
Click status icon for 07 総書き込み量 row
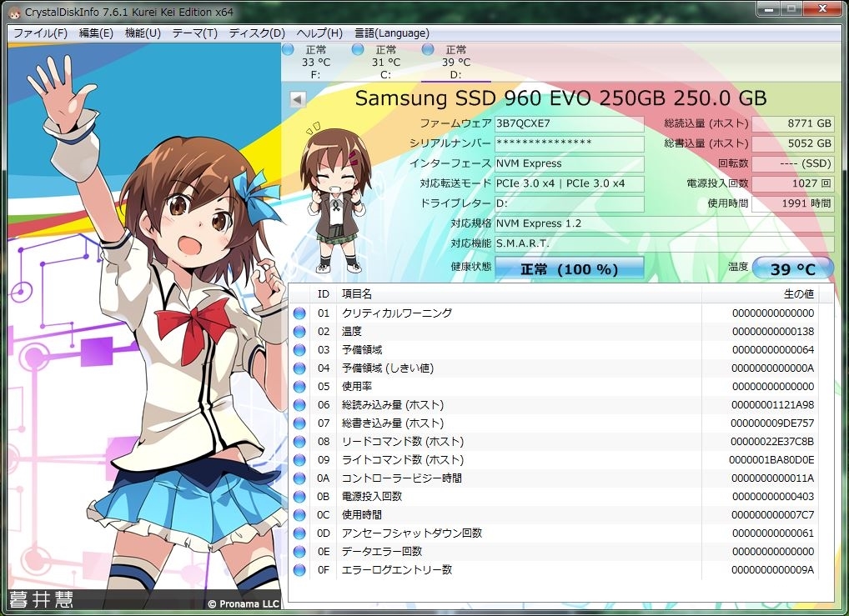coord(299,423)
